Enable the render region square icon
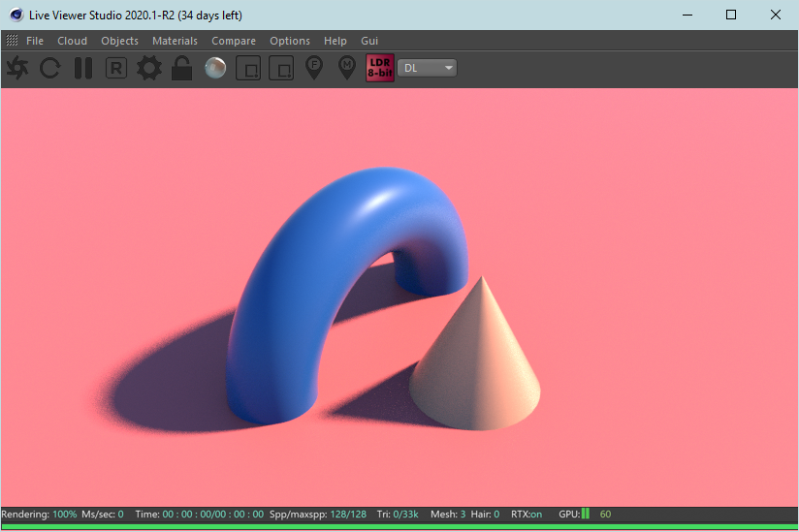 coord(248,68)
